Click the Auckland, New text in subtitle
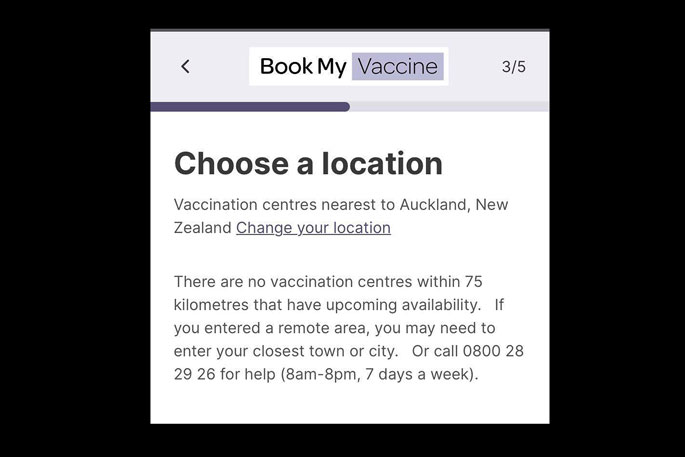Image resolution: width=685 pixels, height=457 pixels. pos(454,204)
